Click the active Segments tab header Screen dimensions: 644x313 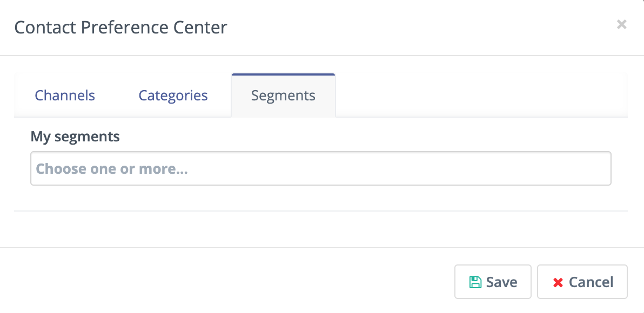283,96
